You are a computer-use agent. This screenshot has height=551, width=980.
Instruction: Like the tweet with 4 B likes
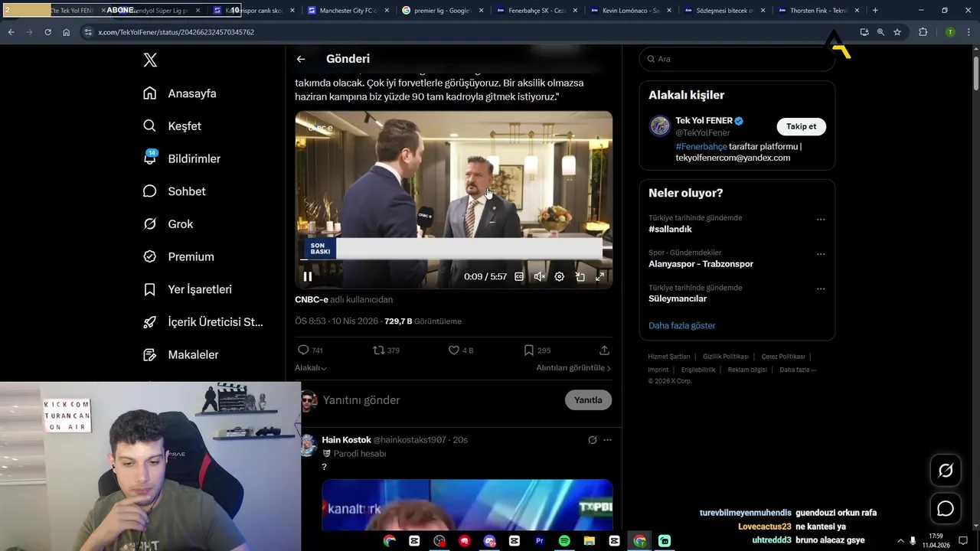461,350
